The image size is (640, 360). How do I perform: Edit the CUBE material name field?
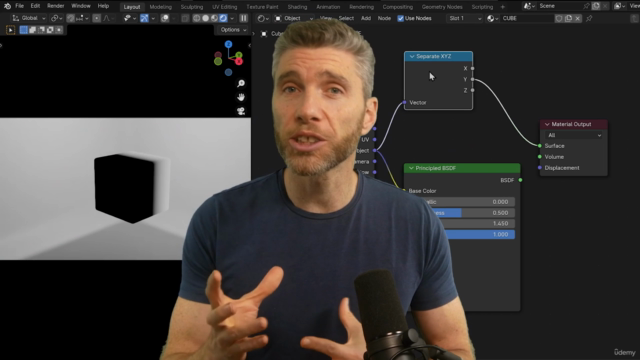pos(527,18)
